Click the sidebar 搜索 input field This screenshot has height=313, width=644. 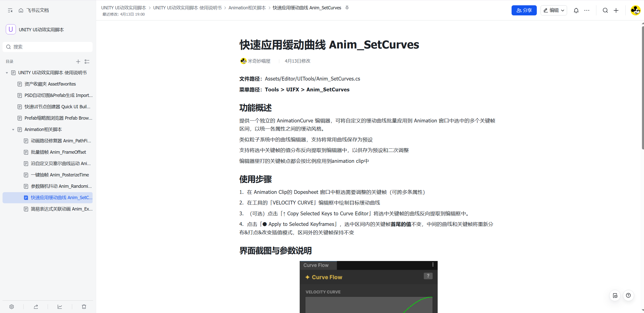tap(47, 47)
